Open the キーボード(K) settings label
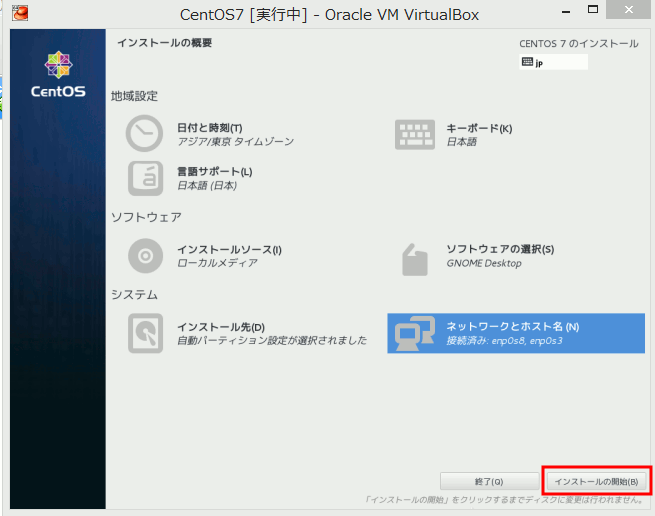The width and height of the screenshot is (655, 516). tap(479, 128)
